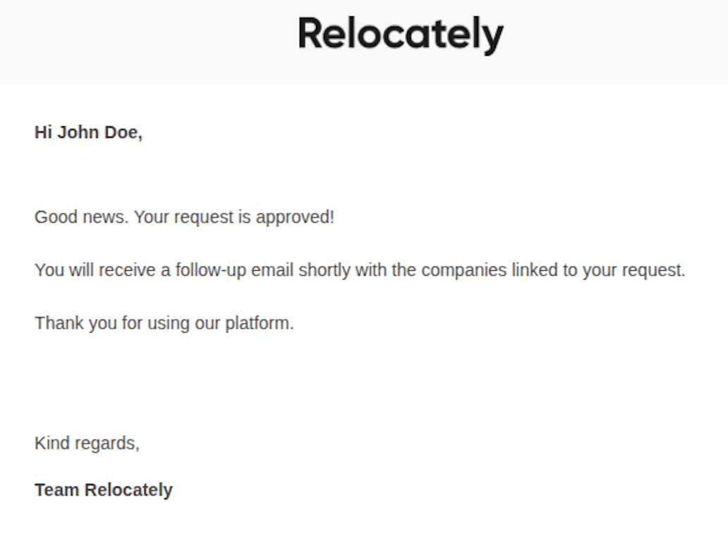Click the Relocately logo in the header
This screenshot has height=560, width=728.
[x=401, y=35]
